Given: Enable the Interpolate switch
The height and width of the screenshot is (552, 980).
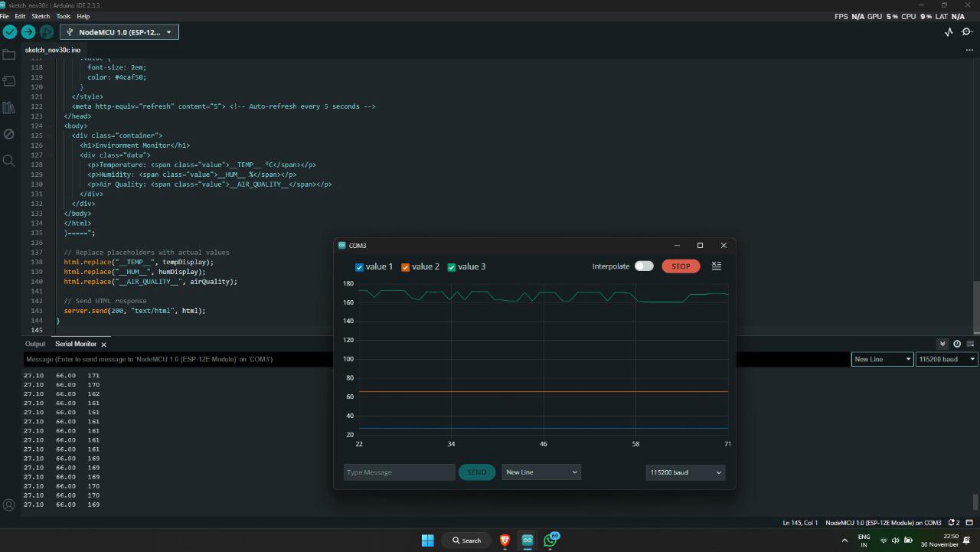Looking at the screenshot, I should click(644, 266).
